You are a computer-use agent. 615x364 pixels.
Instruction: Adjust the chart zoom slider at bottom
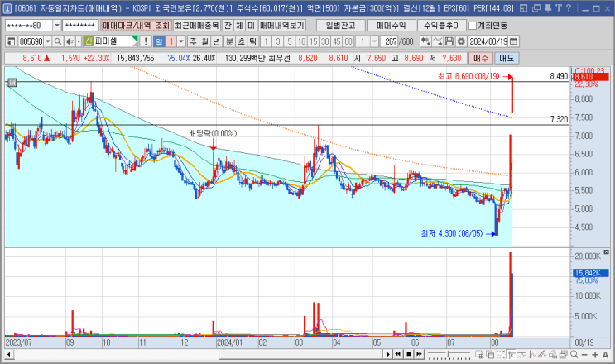click(449, 354)
